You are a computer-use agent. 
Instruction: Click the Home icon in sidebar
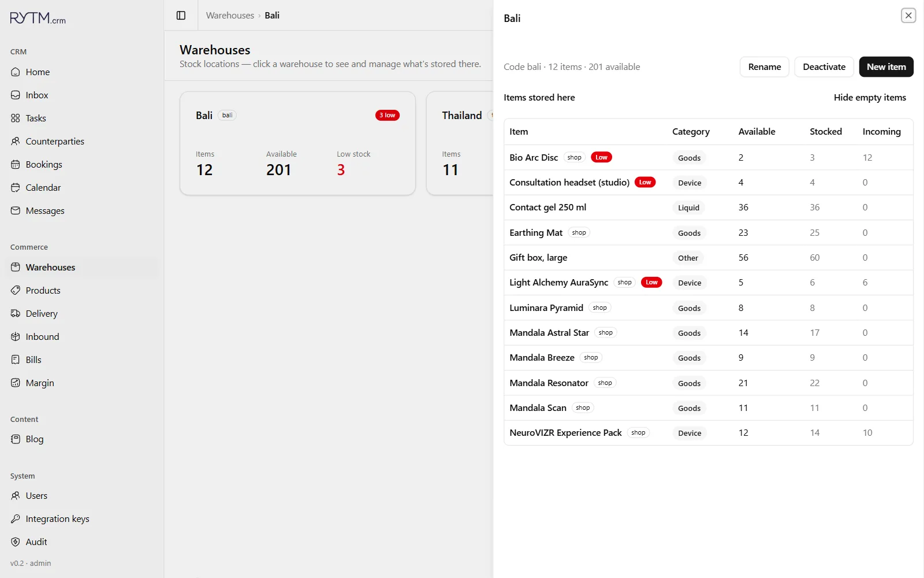pos(16,72)
